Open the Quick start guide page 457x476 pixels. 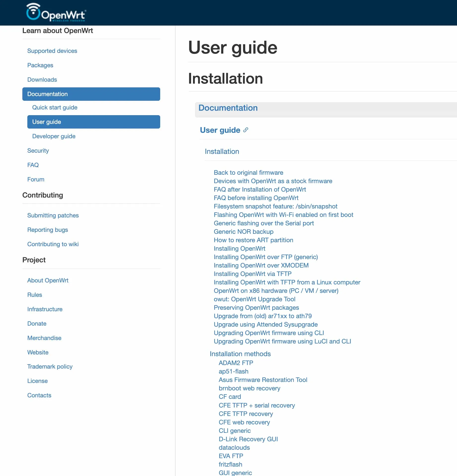pyautogui.click(x=54, y=107)
